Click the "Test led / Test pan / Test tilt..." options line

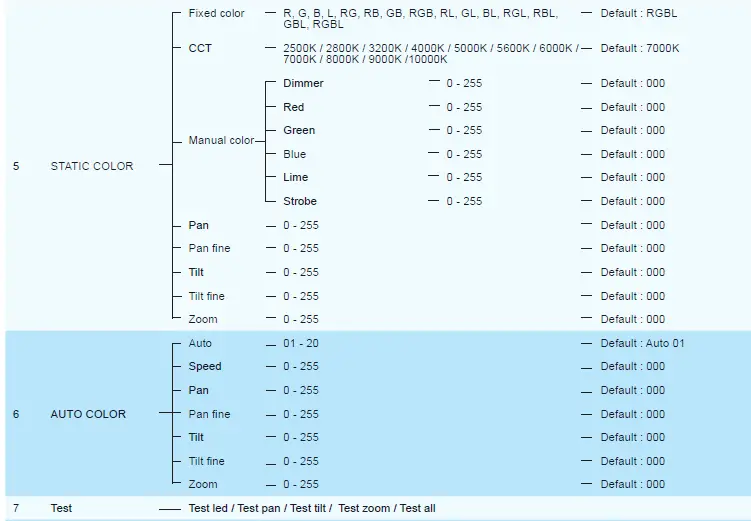312,508
